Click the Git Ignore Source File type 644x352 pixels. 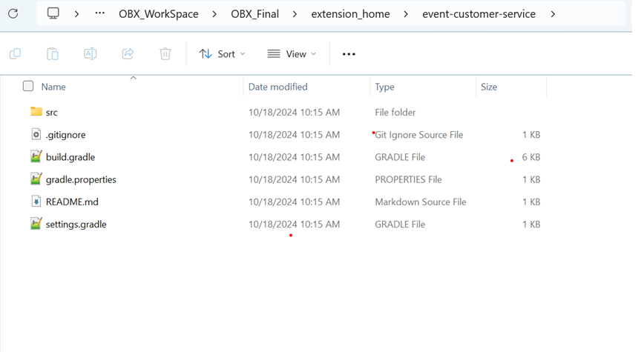tap(419, 135)
